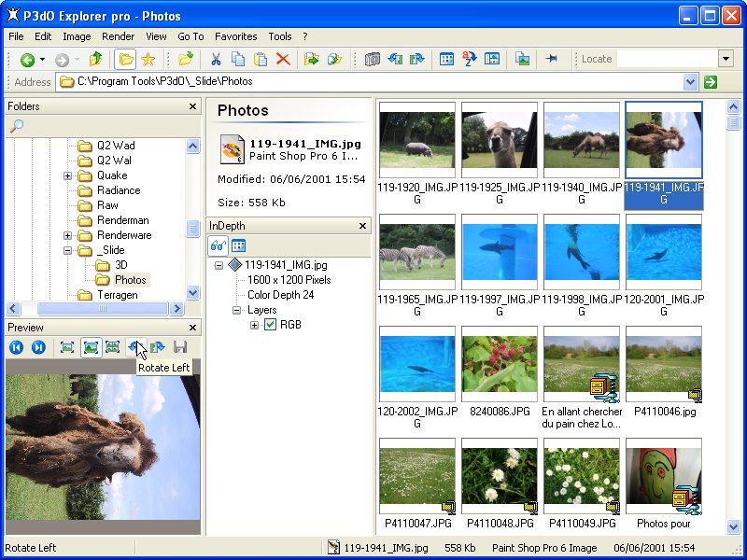Collapse the _Slide folder tree node
The width and height of the screenshot is (747, 560).
pyautogui.click(x=68, y=250)
